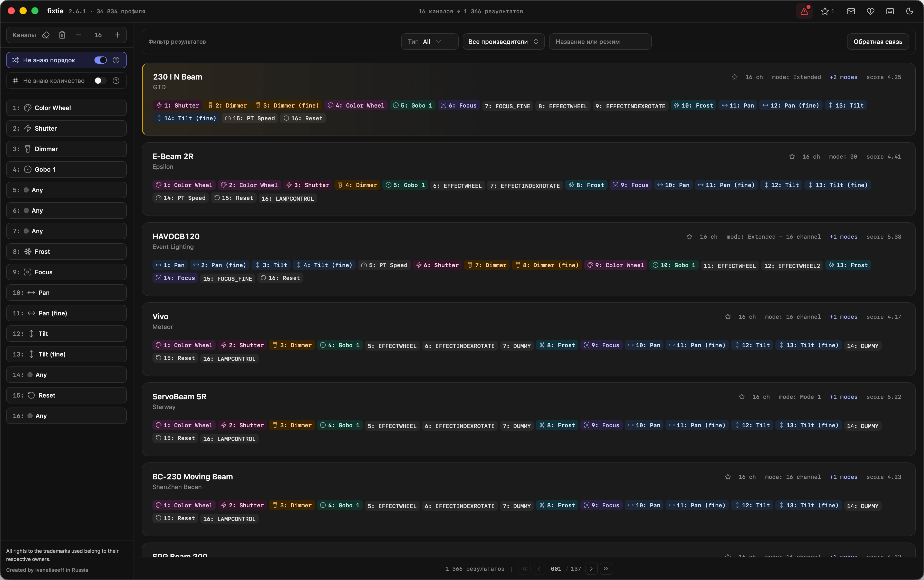Open the E-Beam 2R fixture title
924x580 pixels.
point(173,157)
